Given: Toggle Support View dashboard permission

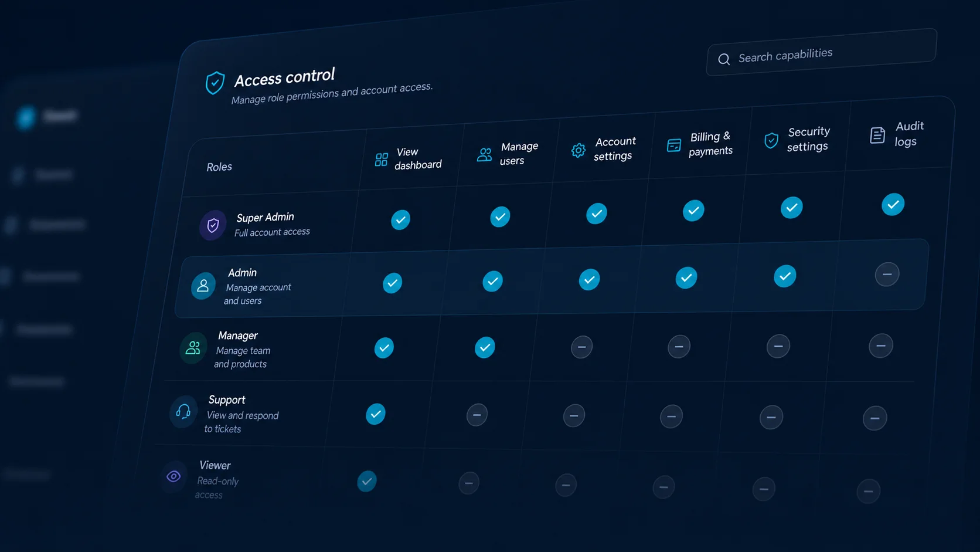Looking at the screenshot, I should 376,414.
